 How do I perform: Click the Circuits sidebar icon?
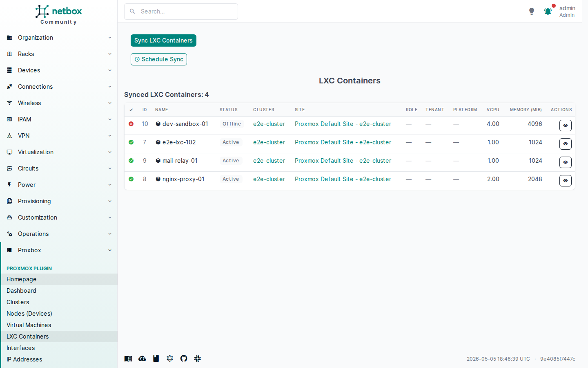[x=9, y=168]
